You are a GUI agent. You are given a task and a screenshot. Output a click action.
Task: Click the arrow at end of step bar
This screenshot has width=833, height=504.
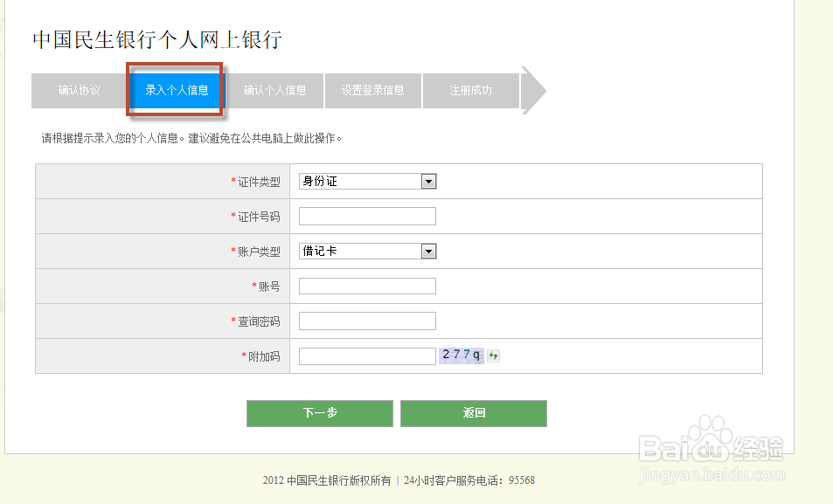click(x=533, y=90)
